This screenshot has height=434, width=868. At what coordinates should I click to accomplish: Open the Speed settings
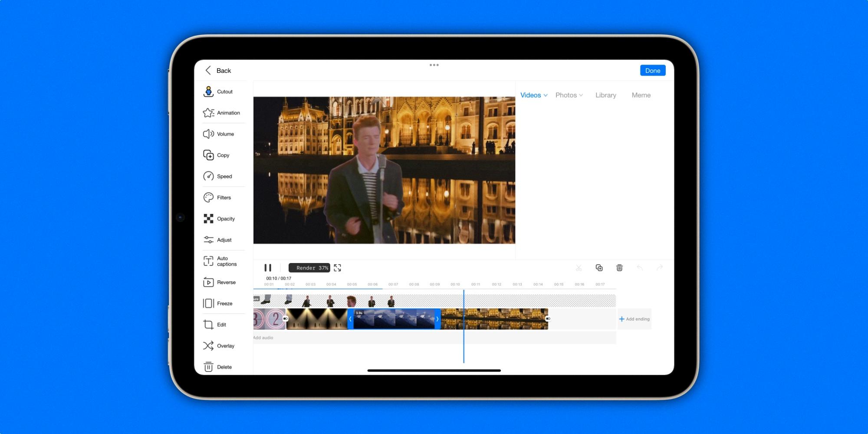(x=217, y=176)
